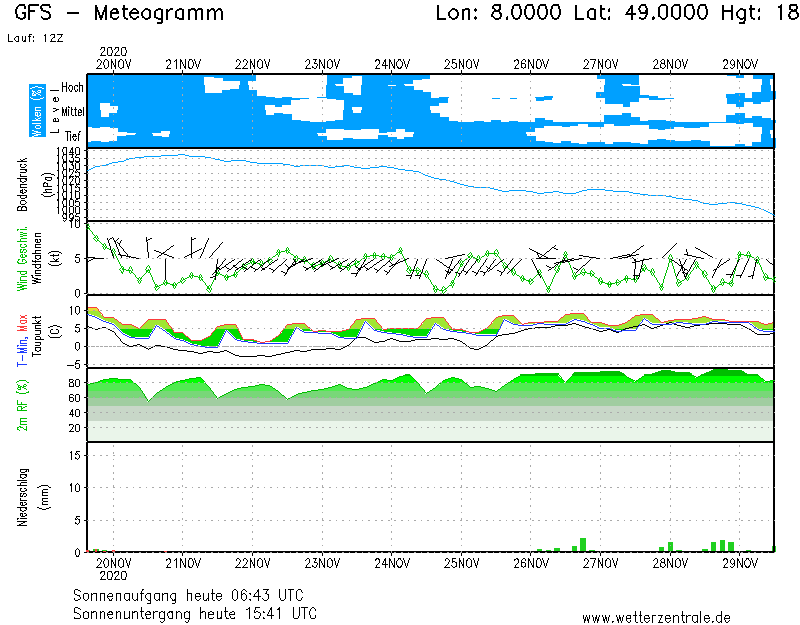The image size is (800, 625).
Task: Click the '15' tick on precipitation axis
Action: coord(74,455)
